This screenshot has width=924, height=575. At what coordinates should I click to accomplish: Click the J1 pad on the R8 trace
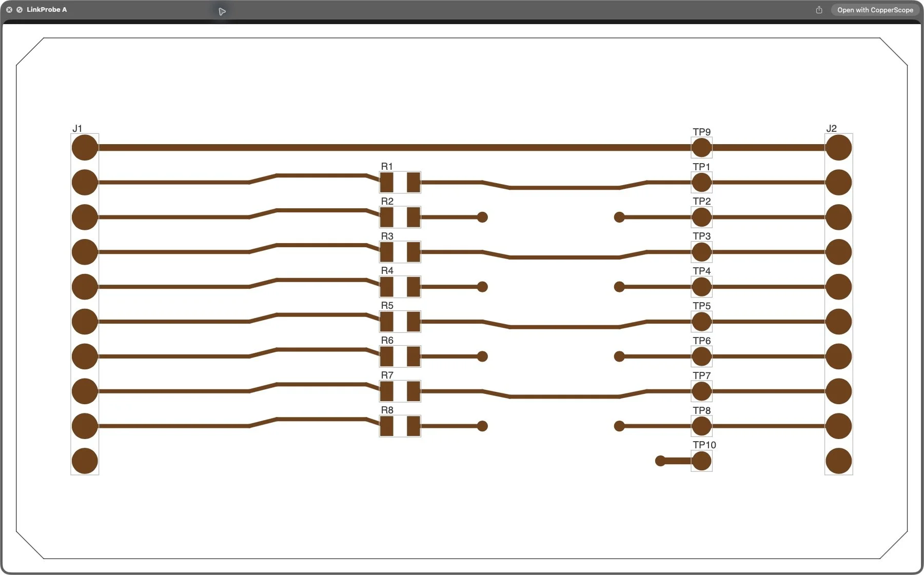[85, 426]
